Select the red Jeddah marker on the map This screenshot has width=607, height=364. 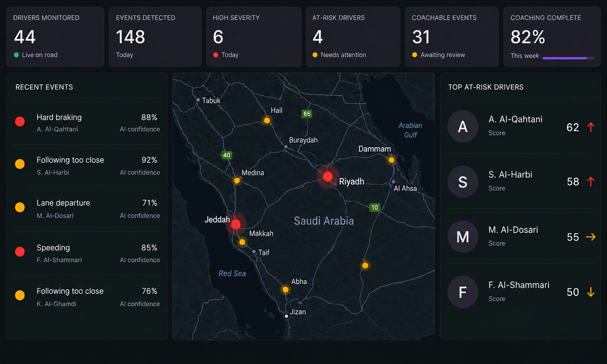tap(235, 224)
